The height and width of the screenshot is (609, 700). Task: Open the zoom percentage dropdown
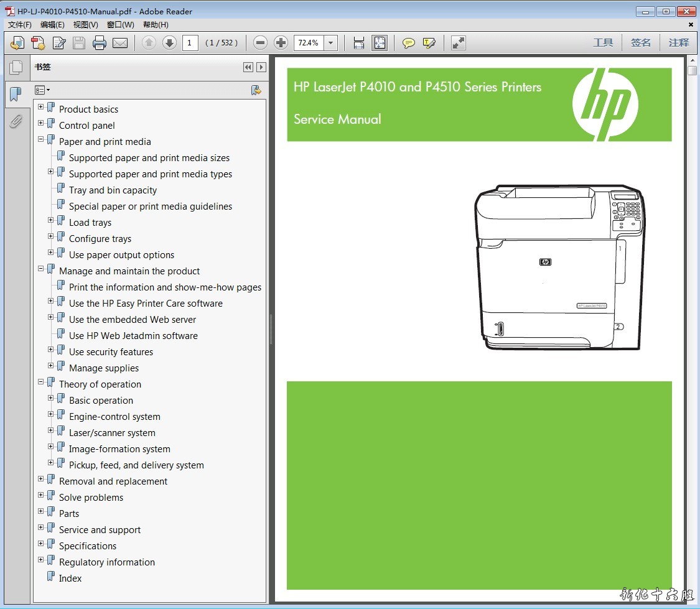[331, 43]
